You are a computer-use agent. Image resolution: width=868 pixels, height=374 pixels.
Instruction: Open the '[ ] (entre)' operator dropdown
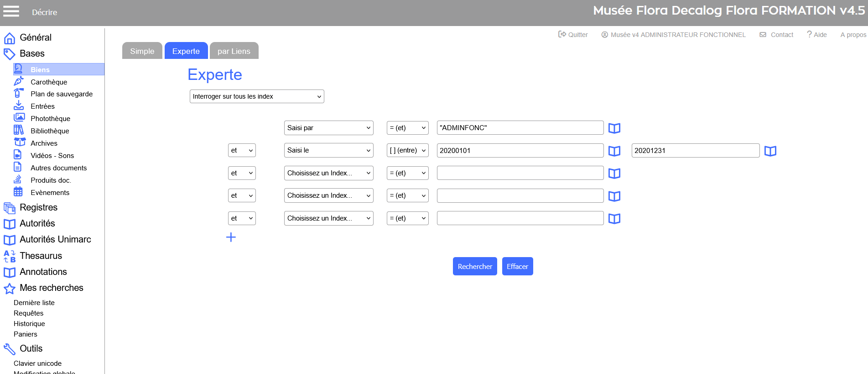407,150
